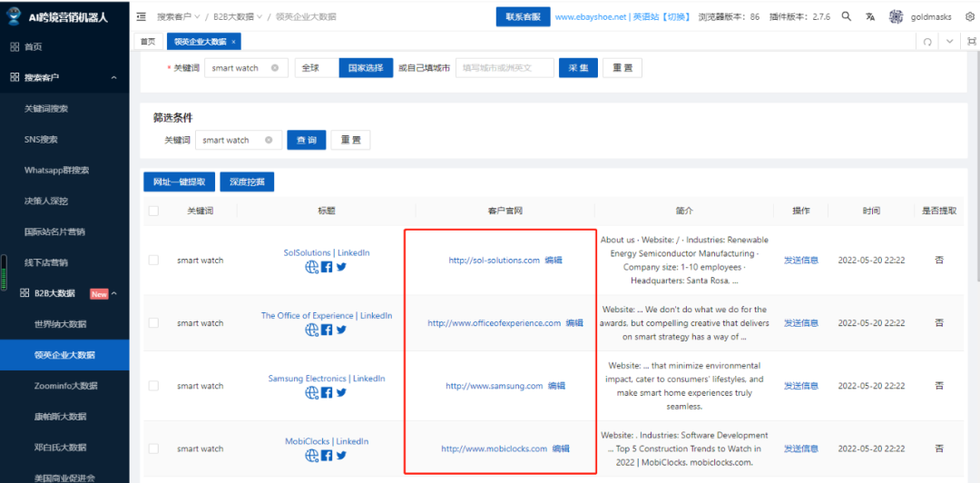The image size is (980, 483).
Task: Focus the city or continent input field
Action: pos(505,67)
